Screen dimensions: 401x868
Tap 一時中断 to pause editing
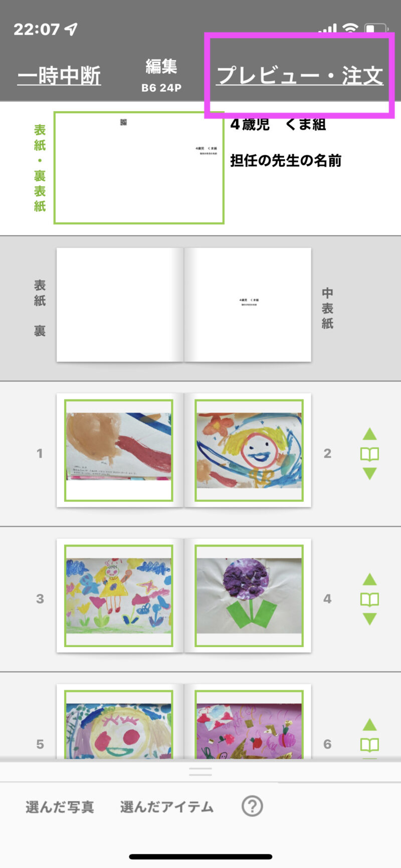pyautogui.click(x=59, y=76)
